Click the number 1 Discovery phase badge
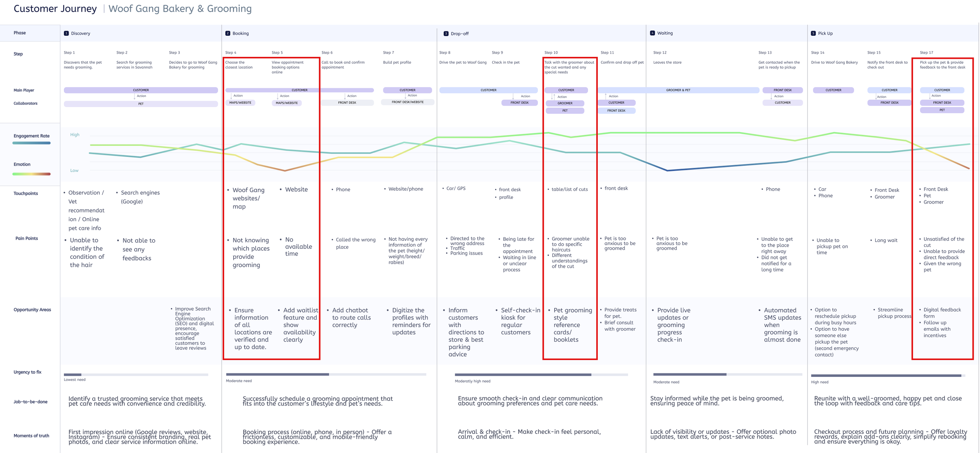The image size is (980, 453). pyautogui.click(x=66, y=33)
